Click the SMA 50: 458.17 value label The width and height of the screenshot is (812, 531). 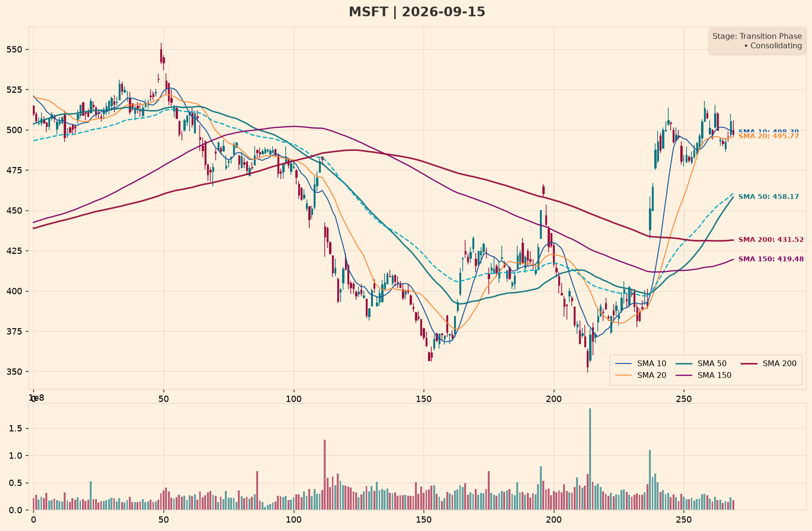(x=769, y=196)
